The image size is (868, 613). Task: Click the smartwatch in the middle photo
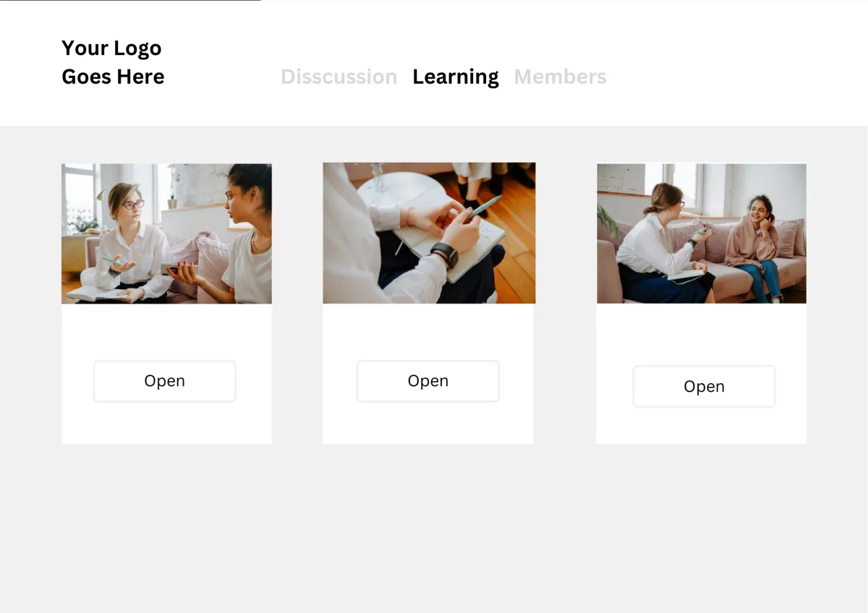click(x=444, y=254)
